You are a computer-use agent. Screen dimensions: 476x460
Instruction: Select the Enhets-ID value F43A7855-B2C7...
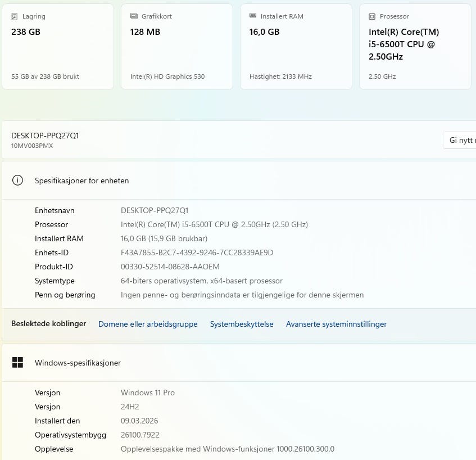[x=197, y=252]
